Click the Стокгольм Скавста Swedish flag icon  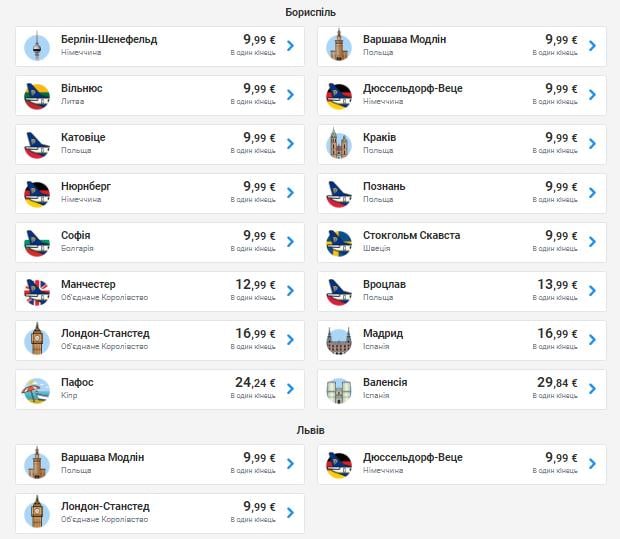339,242
